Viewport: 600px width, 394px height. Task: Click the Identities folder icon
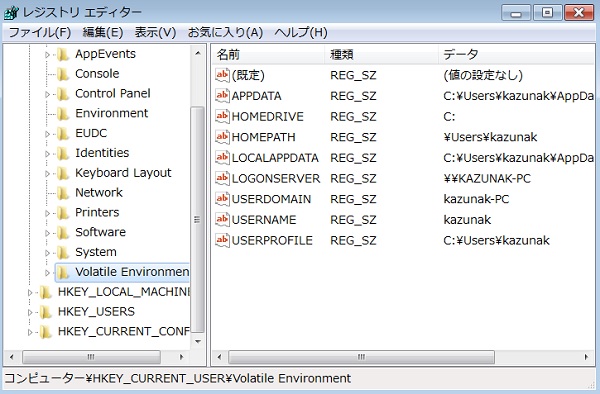63,153
